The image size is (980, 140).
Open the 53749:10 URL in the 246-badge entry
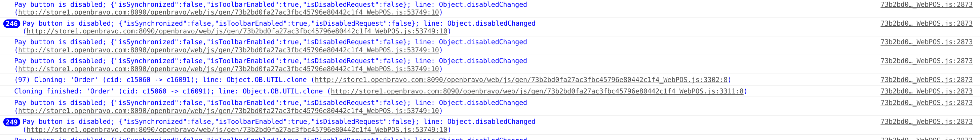[237, 31]
